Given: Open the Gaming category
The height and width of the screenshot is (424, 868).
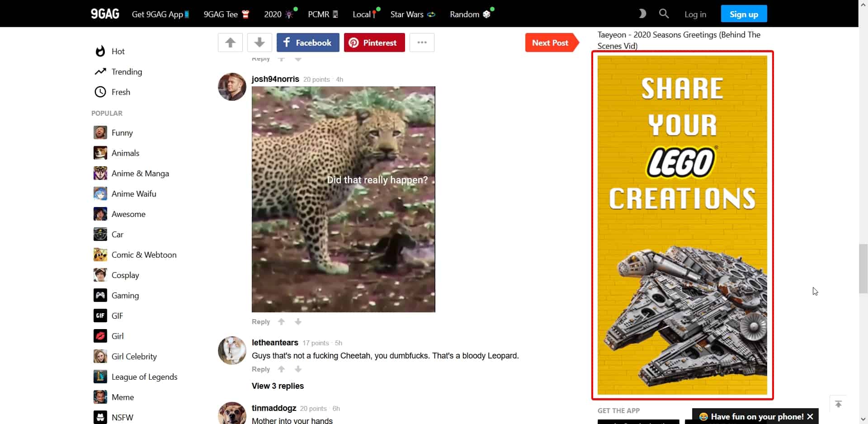Looking at the screenshot, I should [125, 296].
